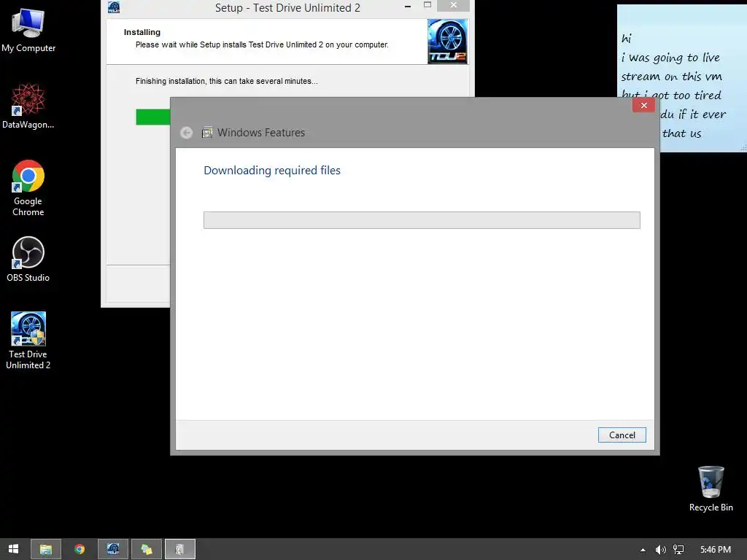Select the Windows Features taskbar button
Image resolution: width=747 pixels, height=560 pixels.
point(180,549)
